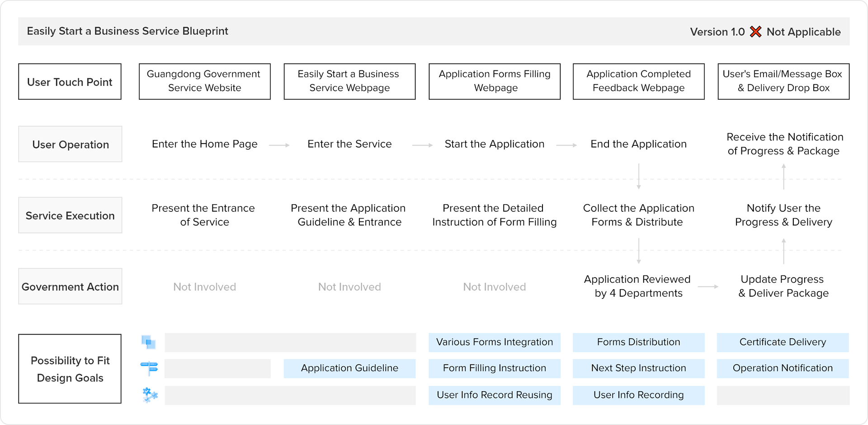
Task: Click 'End the Application' text
Action: click(x=638, y=144)
